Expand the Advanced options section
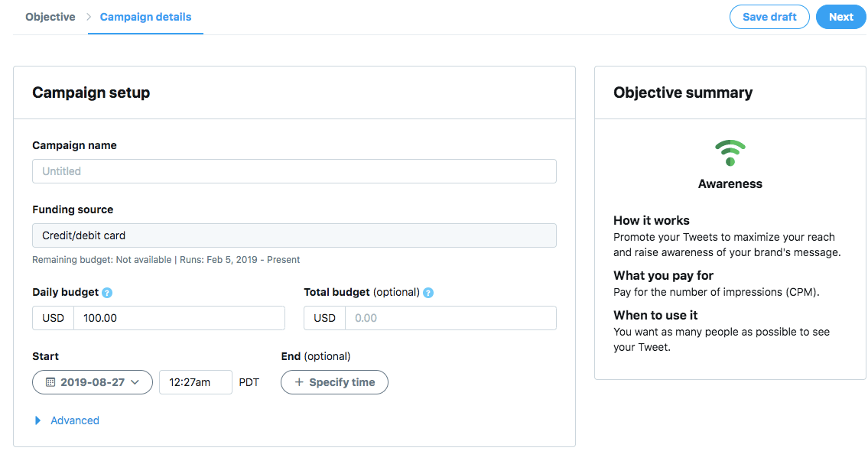868x464 pixels. (74, 420)
